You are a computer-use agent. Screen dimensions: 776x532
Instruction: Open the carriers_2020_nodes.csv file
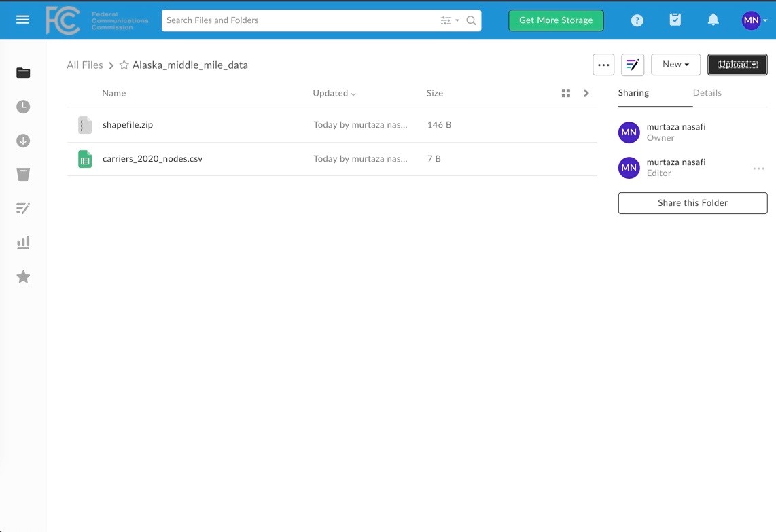pos(152,159)
